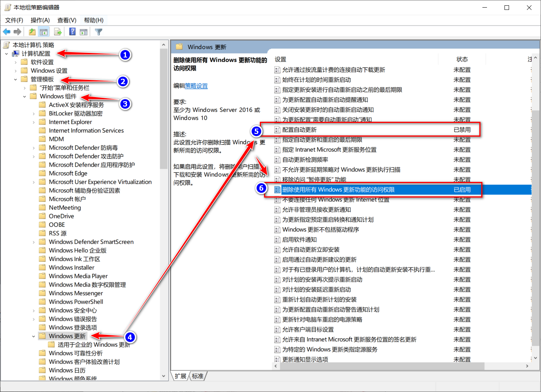Expand the Windows 安全中心 node

click(34, 310)
